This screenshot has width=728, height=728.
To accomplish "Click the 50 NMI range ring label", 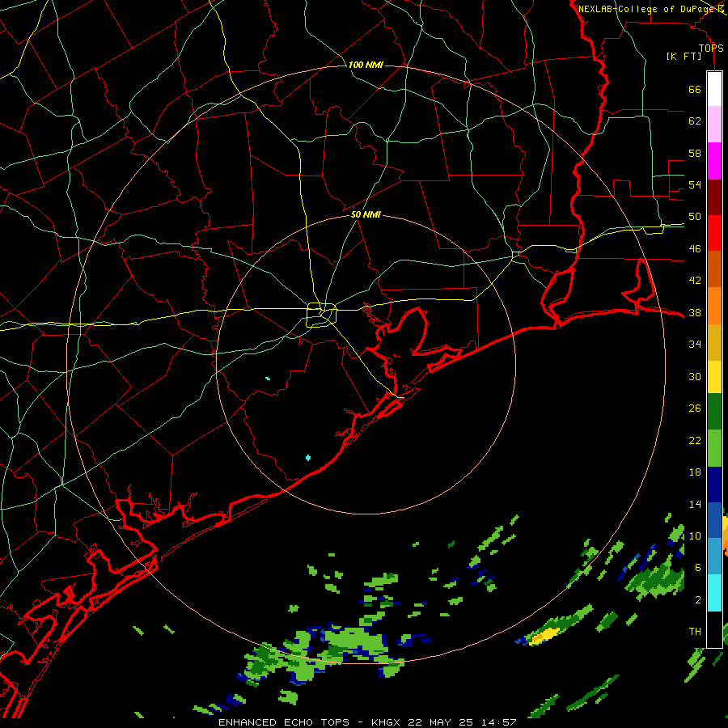I will click(366, 214).
